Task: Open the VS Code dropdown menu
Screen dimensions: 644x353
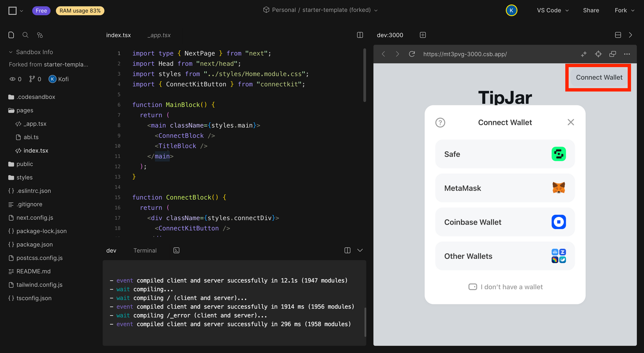Action: tap(552, 10)
